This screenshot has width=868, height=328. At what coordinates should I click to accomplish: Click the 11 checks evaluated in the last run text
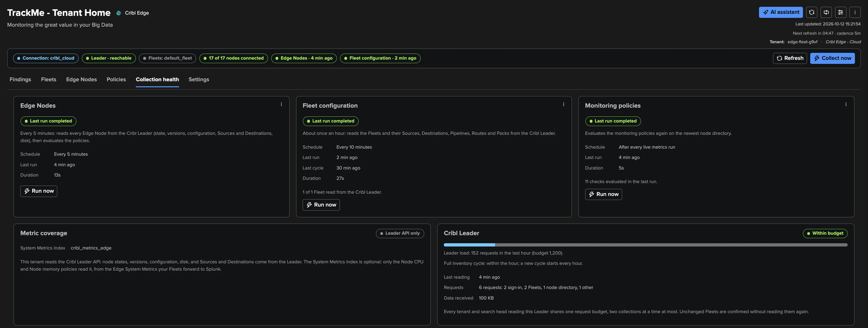(x=621, y=182)
